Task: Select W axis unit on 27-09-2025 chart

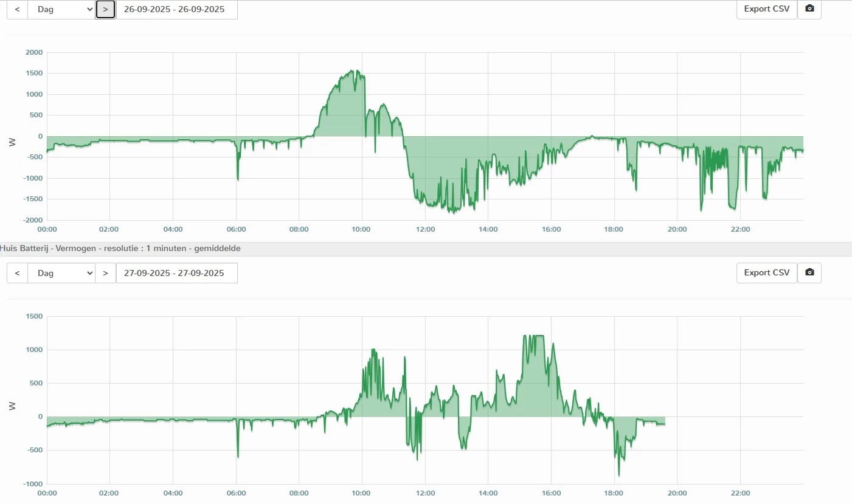Action: pos(12,406)
